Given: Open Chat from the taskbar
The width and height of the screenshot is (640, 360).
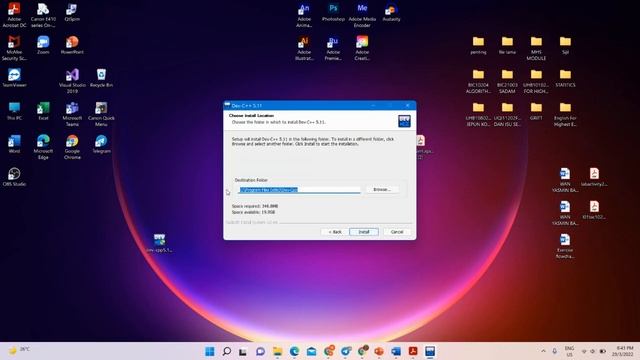Looking at the screenshot, I should pos(260,351).
